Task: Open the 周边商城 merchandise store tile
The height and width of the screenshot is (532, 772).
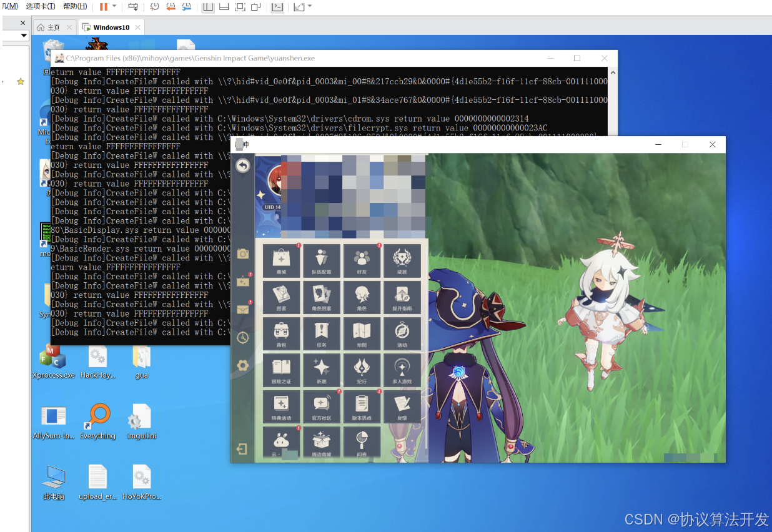Action: (x=321, y=442)
